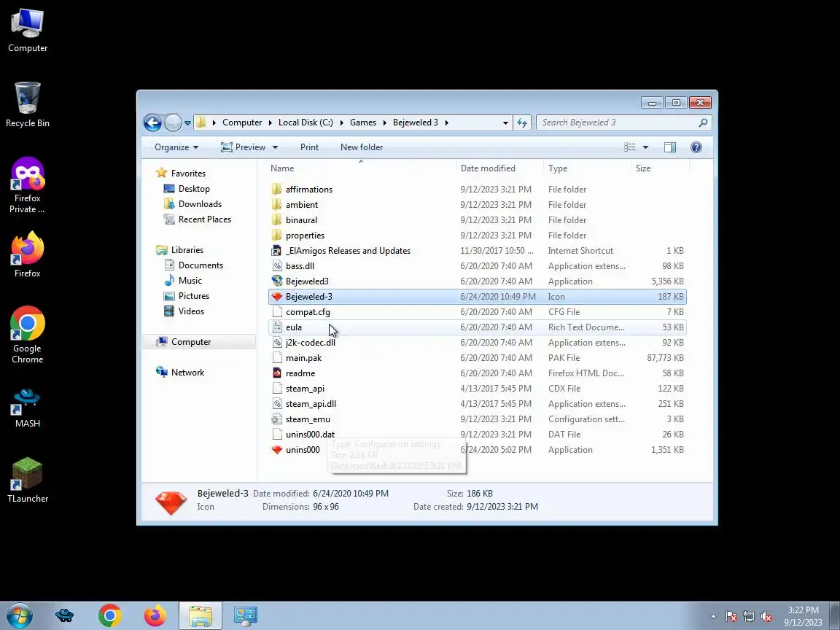Click the muted volume tray icon
Screen dimensions: 840x630
tap(766, 617)
